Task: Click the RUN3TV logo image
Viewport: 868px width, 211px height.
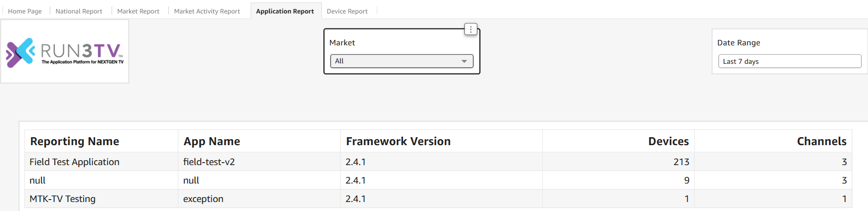Action: pos(65,52)
